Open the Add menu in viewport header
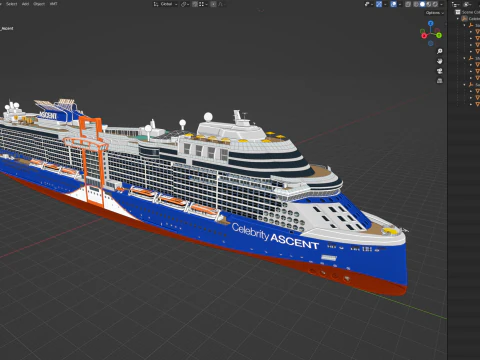Viewport: 480px width, 360px height. pos(25,4)
